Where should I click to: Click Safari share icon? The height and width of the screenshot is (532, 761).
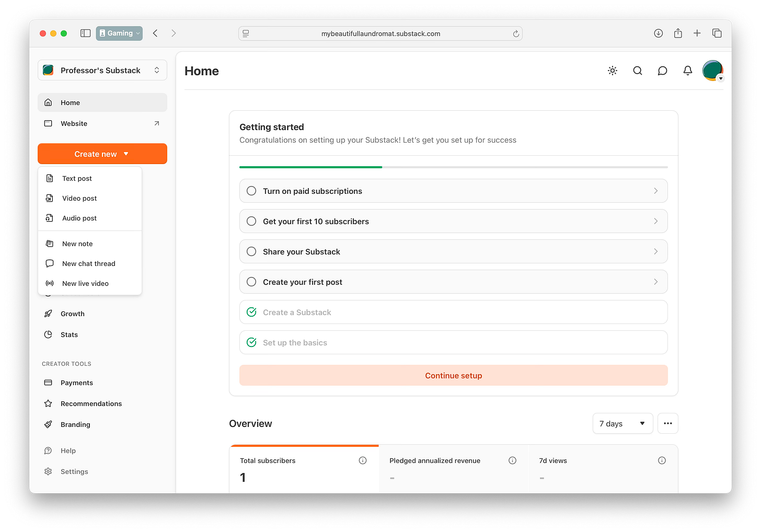[678, 33]
